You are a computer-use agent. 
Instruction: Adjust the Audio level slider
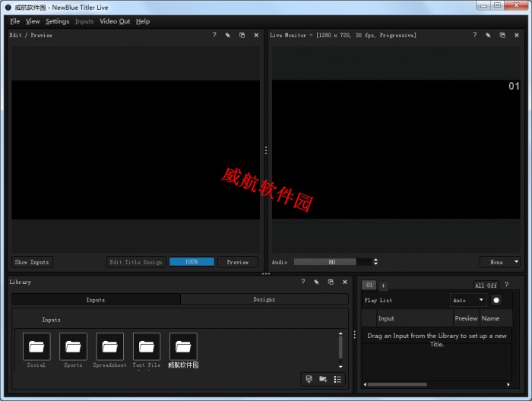point(333,262)
